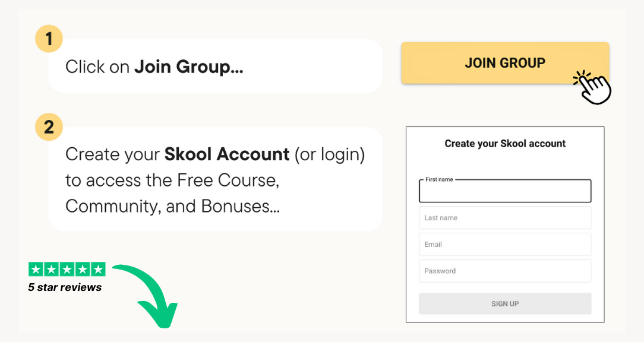Image resolution: width=644 pixels, height=342 pixels.
Task: Click the 'Click on Join Group...' step card
Action: 216,66
